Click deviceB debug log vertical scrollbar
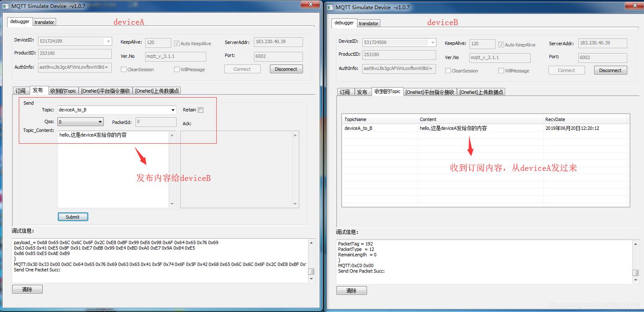 tap(635, 261)
